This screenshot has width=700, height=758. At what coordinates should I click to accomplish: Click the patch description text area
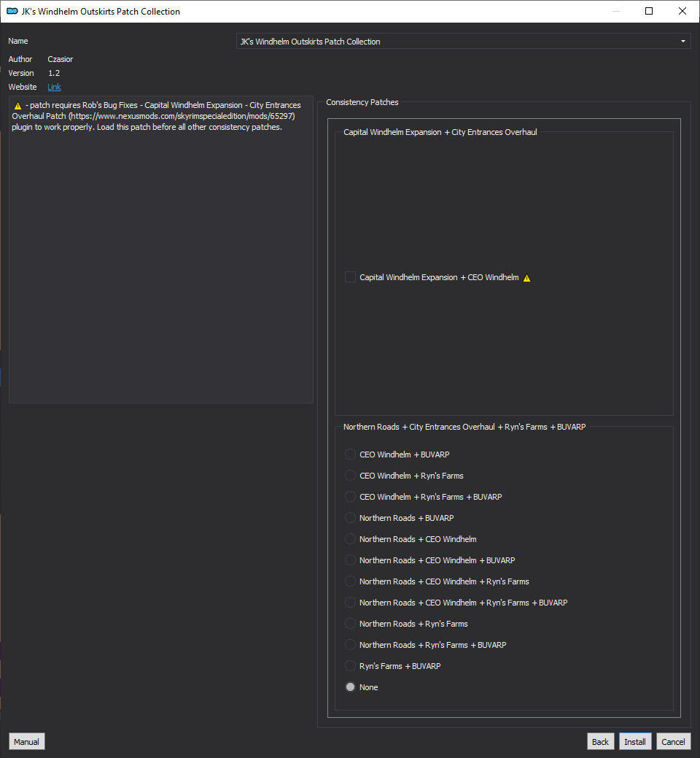click(160, 255)
